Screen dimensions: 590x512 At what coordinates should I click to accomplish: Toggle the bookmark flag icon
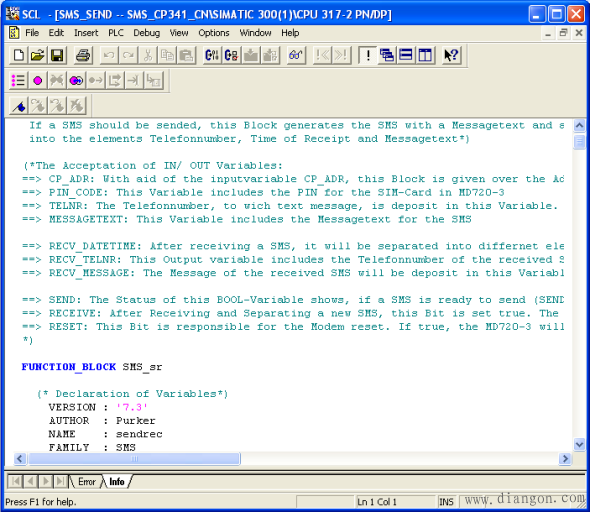coord(19,106)
